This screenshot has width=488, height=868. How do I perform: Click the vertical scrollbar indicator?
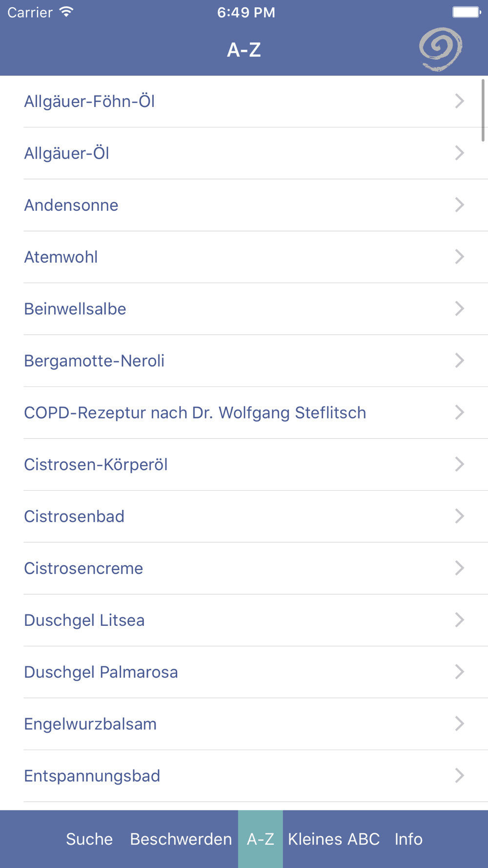(483, 110)
